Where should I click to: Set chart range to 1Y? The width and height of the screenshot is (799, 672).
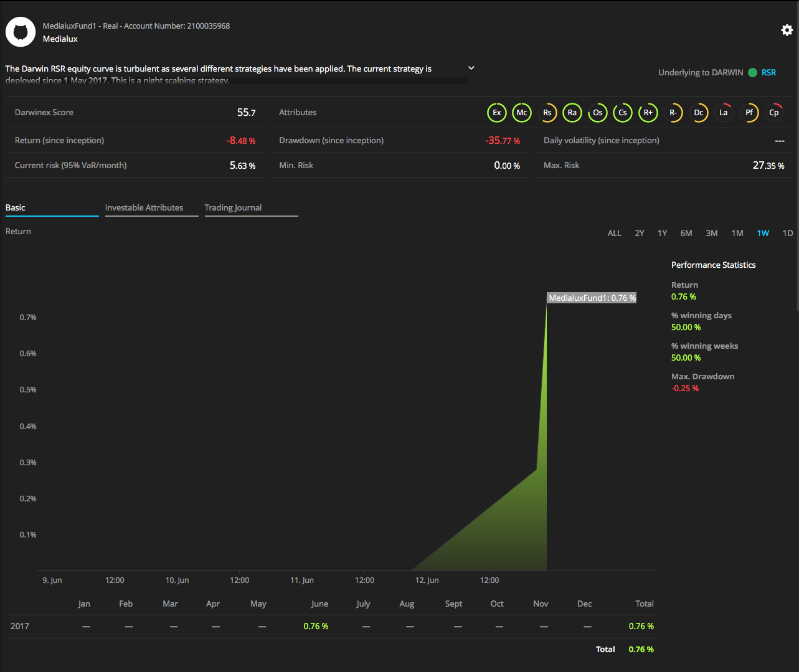(663, 233)
